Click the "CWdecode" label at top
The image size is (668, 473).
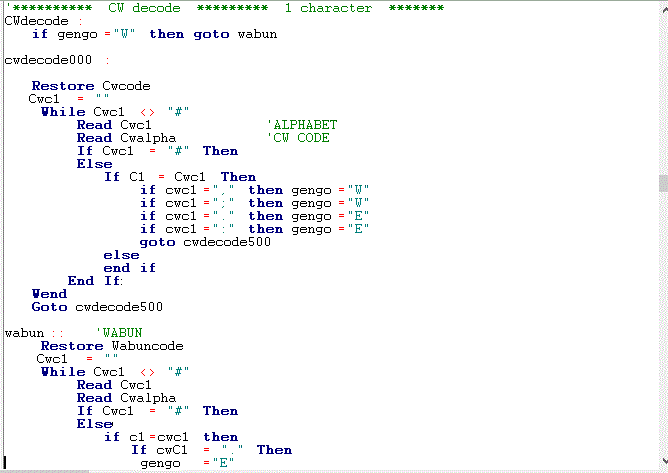click(x=37, y=21)
